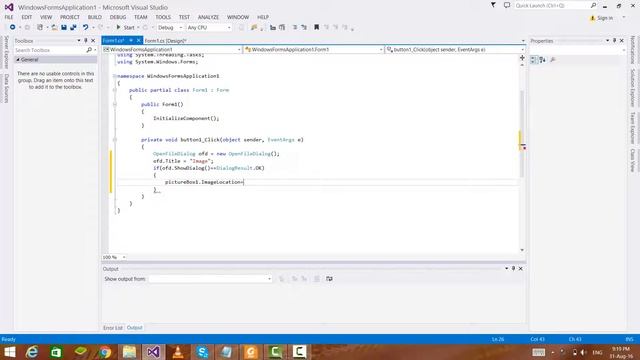This screenshot has height=360, width=640.
Task: Open the EDIT menu
Action: [27, 17]
